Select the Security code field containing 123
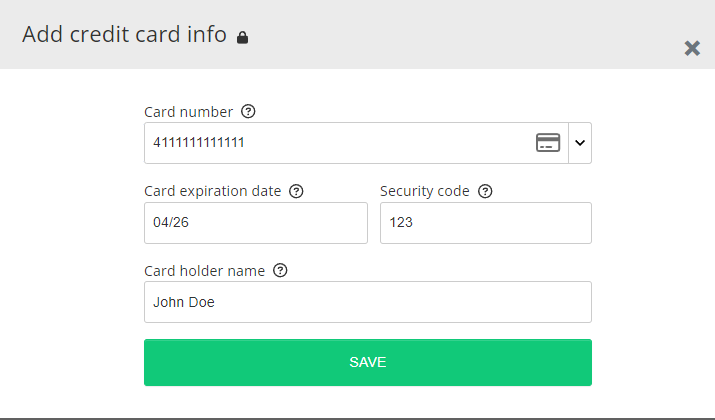 [x=486, y=223]
